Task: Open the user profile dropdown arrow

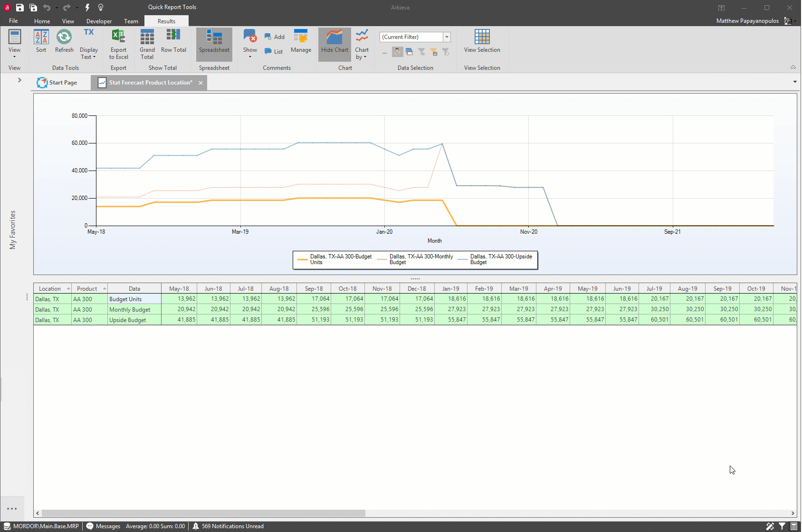Action: coord(795,21)
